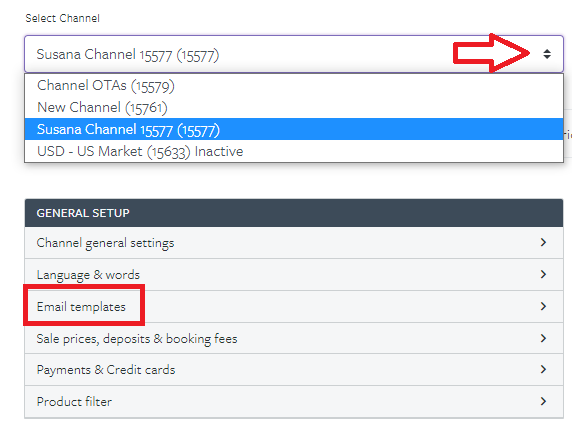Open Channel general settings
The image size is (572, 445).
pyautogui.click(x=294, y=243)
